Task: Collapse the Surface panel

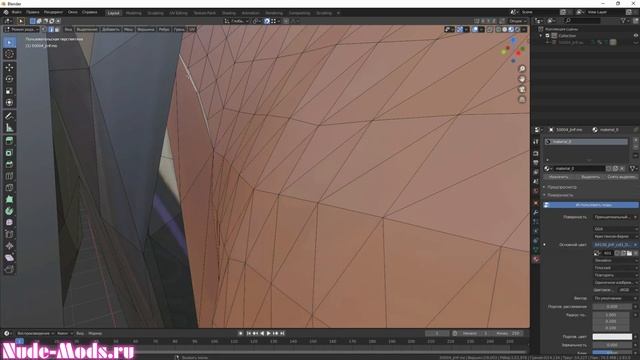Action: point(560,195)
